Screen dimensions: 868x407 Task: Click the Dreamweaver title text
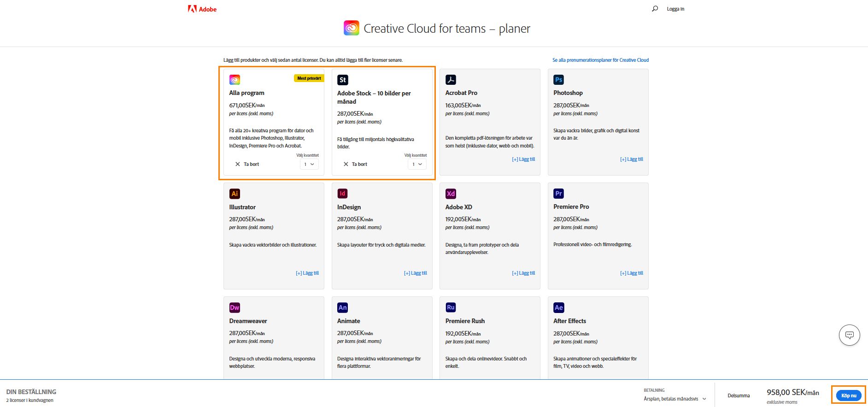tap(248, 321)
